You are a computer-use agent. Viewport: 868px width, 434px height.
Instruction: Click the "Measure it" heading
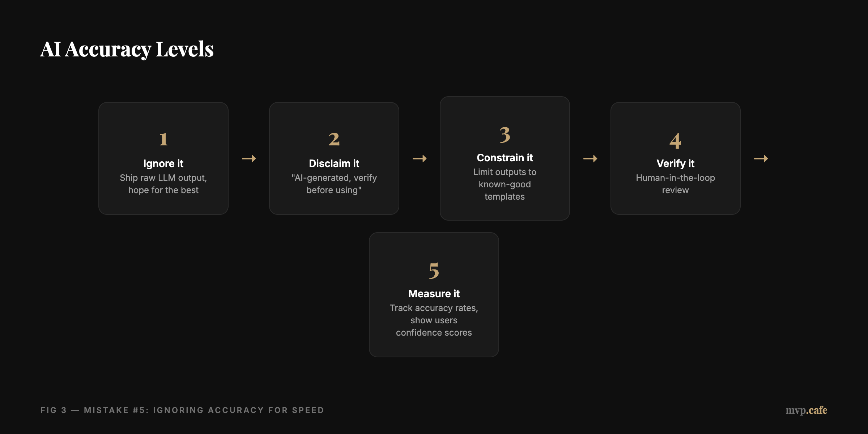point(434,294)
